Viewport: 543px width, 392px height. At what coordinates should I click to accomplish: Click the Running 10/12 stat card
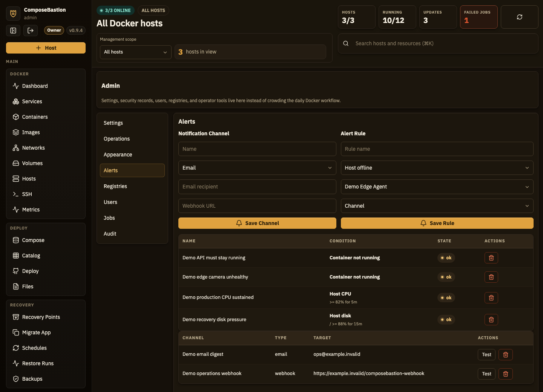[397, 17]
